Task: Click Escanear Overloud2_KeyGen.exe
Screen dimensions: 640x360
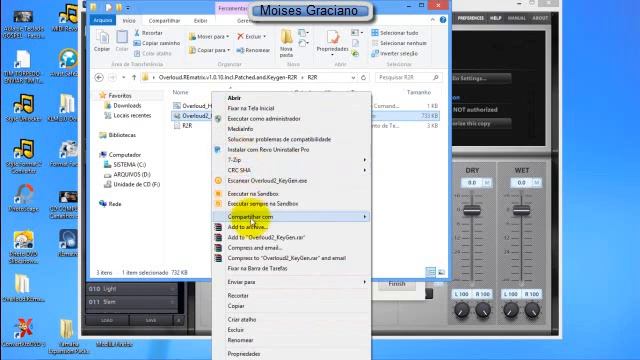Action: coord(267,180)
